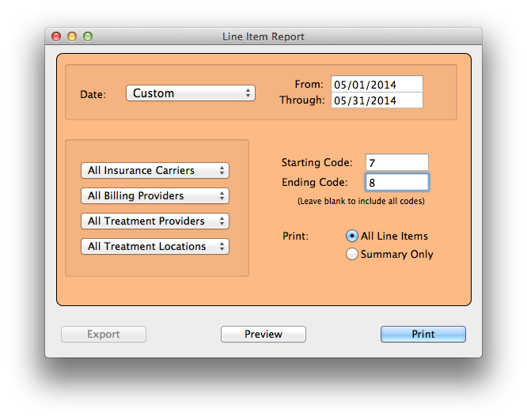Click the Export button
The width and height of the screenshot is (527, 420).
point(104,335)
